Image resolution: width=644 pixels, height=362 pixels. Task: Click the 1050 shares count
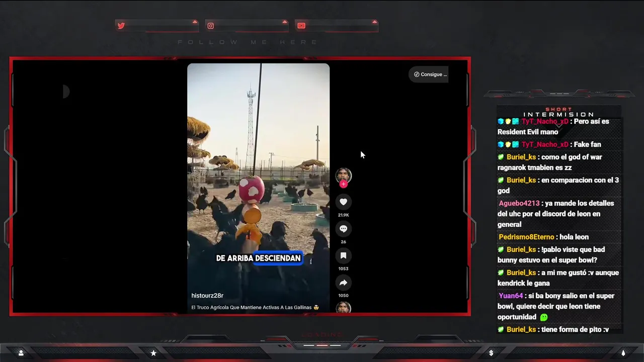(343, 296)
